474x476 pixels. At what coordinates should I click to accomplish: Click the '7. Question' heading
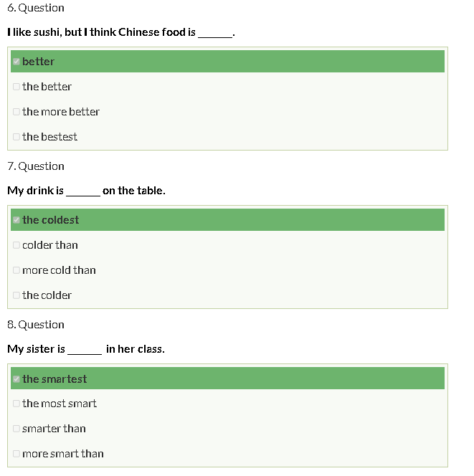tap(36, 166)
